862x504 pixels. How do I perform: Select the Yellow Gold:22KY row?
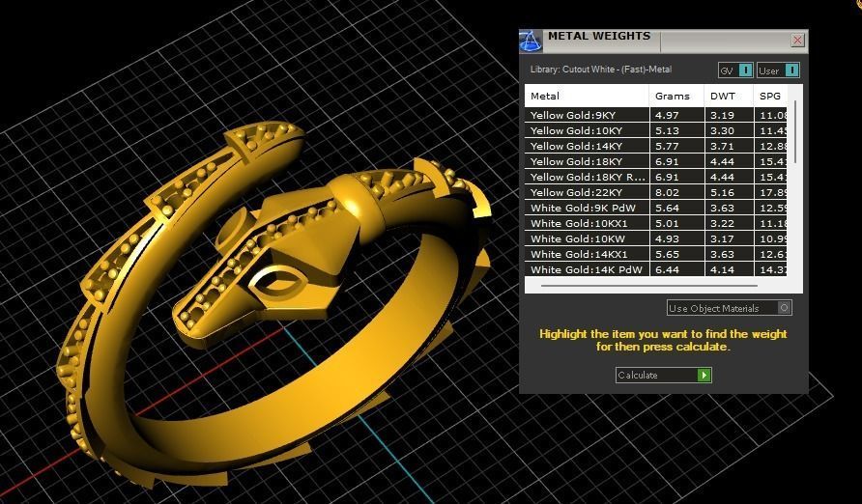(656, 192)
